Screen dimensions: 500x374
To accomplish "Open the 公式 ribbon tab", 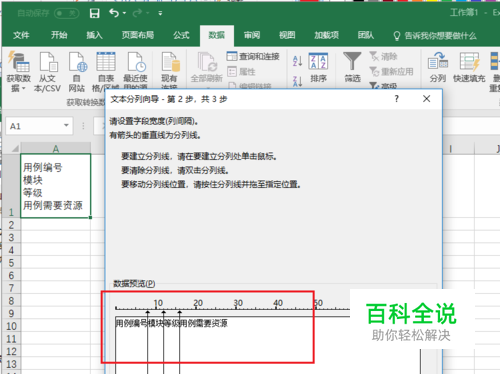I will tap(181, 35).
